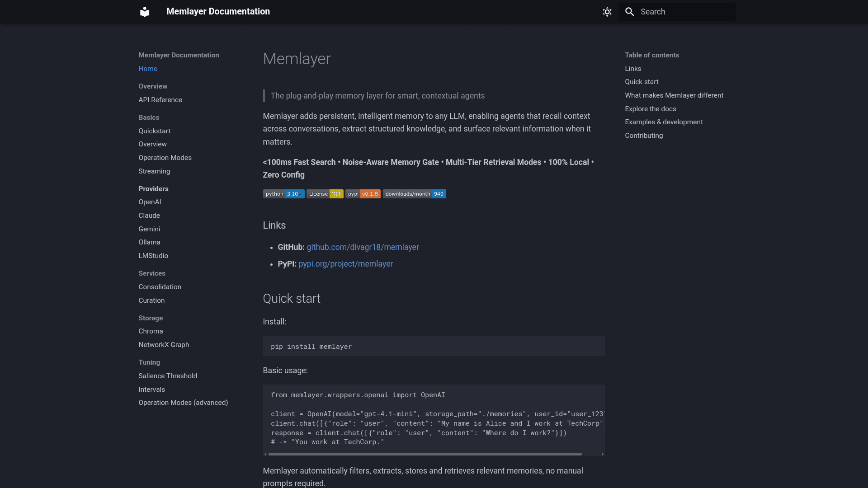Click the Tuning sidebar section label

(149, 362)
